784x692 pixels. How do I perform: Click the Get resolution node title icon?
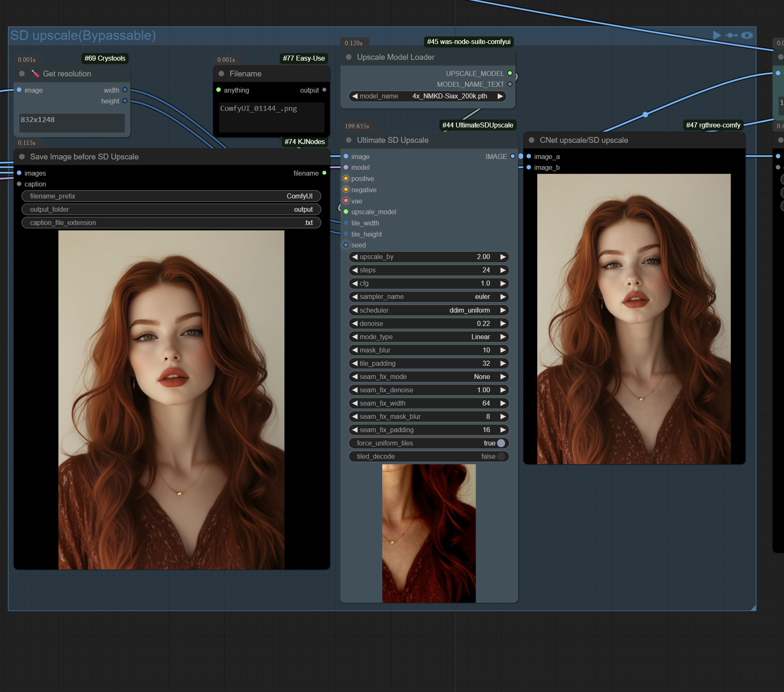click(x=36, y=74)
